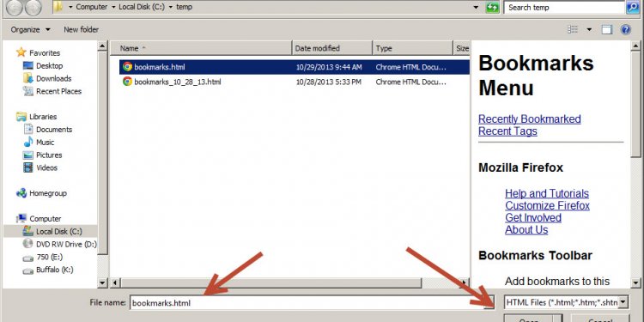Click the Help and Tutorials link

(x=547, y=193)
